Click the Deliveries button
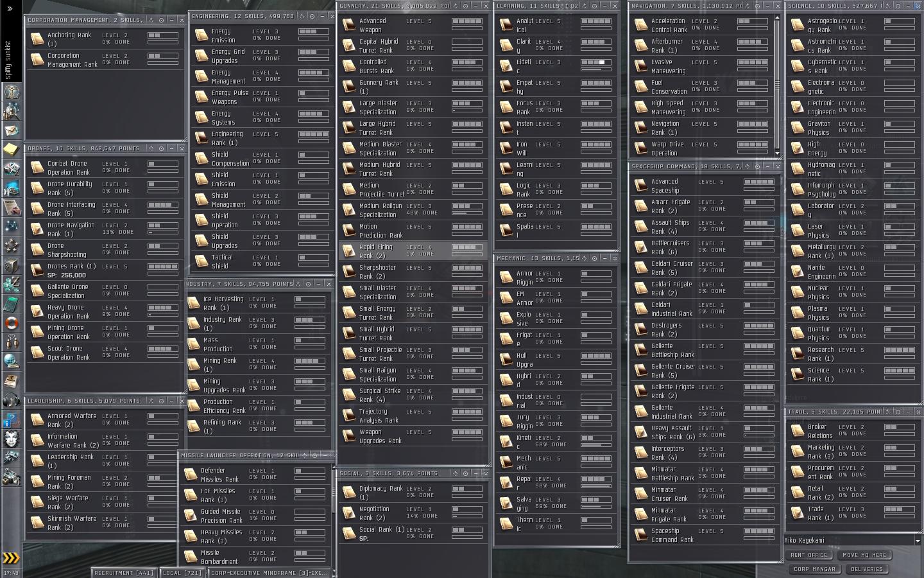This screenshot has width=924, height=578. click(x=867, y=569)
